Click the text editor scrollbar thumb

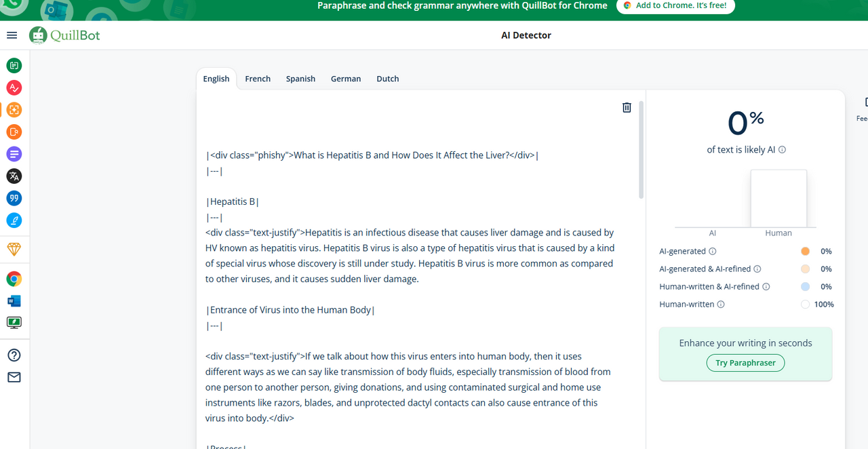(x=641, y=151)
